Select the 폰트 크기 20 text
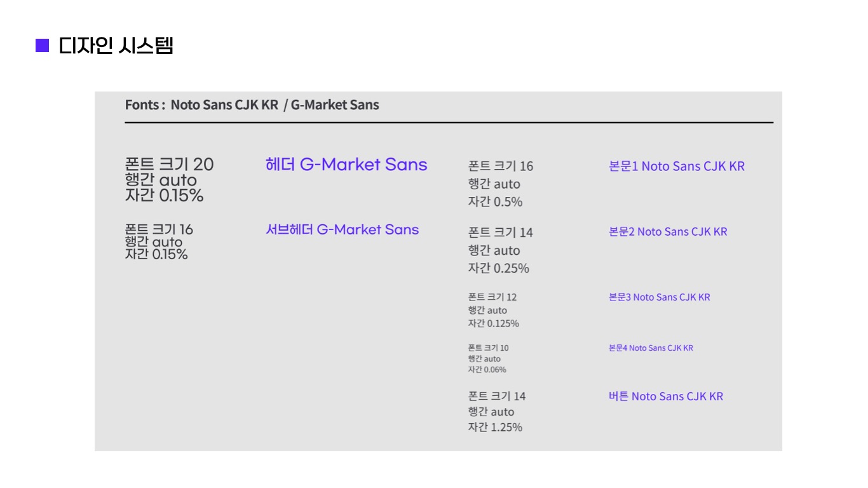The width and height of the screenshot is (868, 488). click(169, 165)
